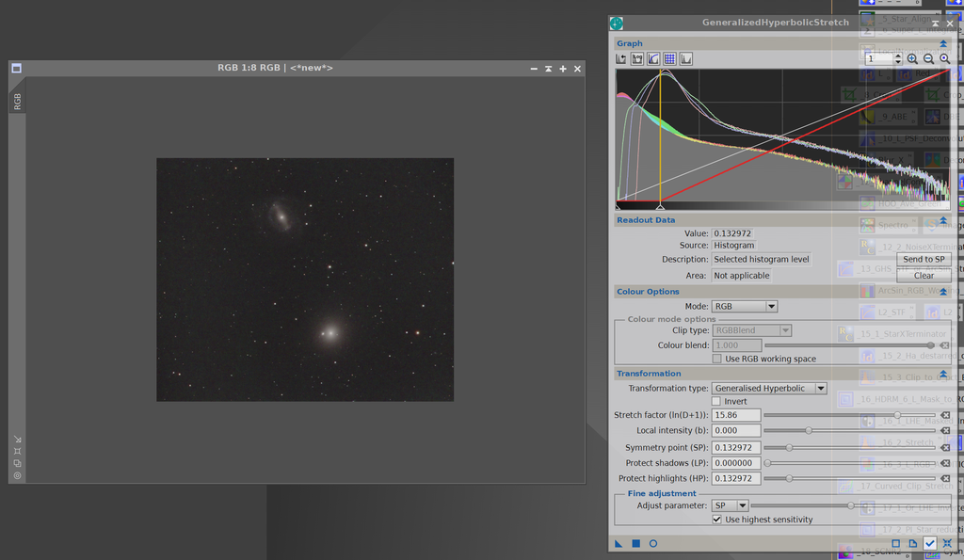This screenshot has height=560, width=964.
Task: Reset the Stretch factor value
Action: click(945, 416)
